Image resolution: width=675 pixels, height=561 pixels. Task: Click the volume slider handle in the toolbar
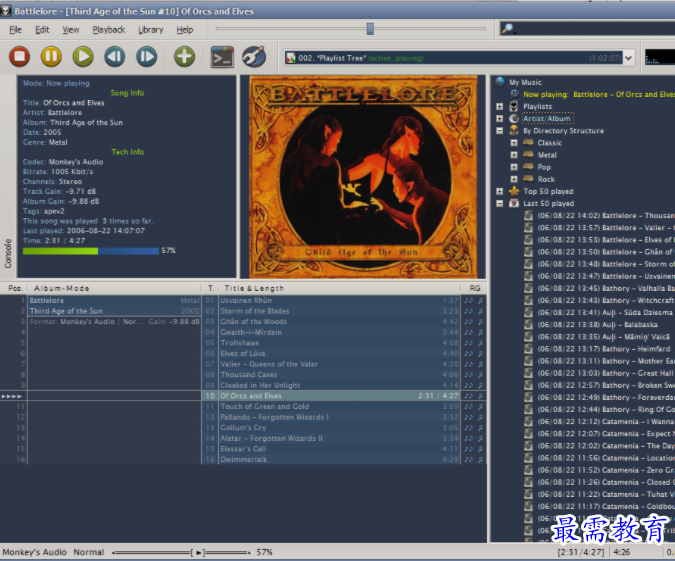370,29
